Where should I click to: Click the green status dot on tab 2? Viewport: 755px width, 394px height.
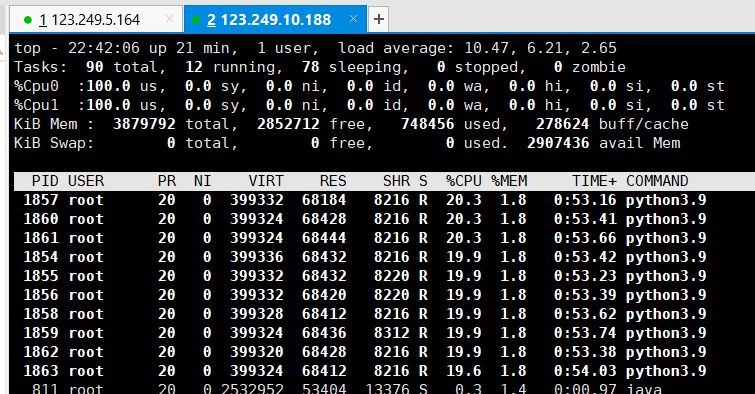click(196, 20)
